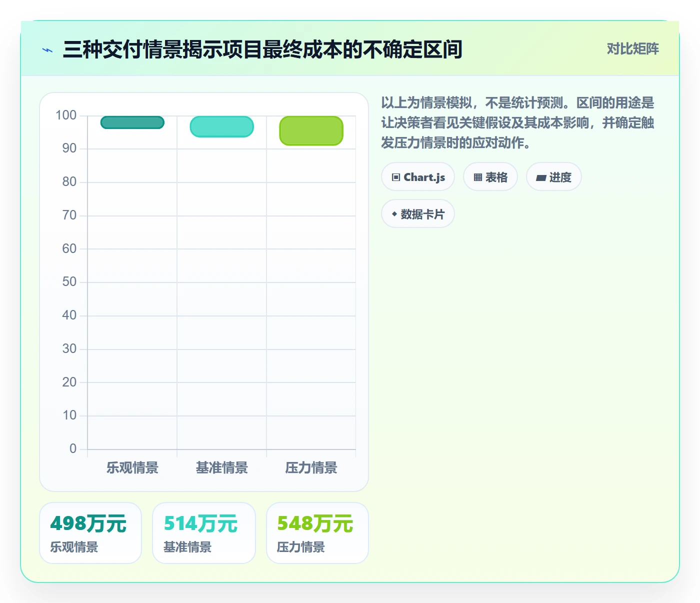700x603 pixels.
Task: Open the 514万元 基准情景 data card
Action: (204, 533)
